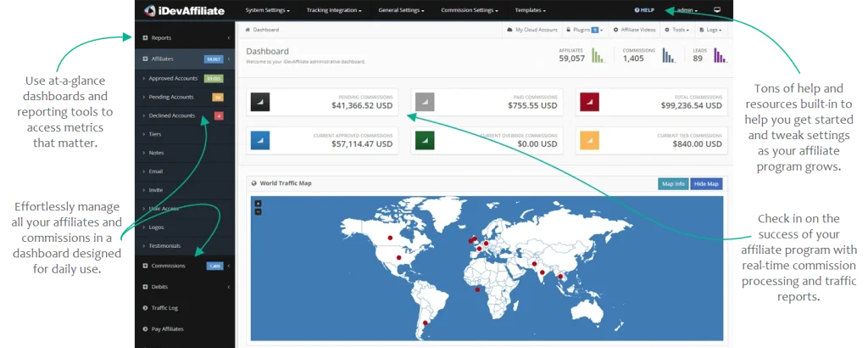Expand the Debits sidebar section
Screen dimensions: 868x348
click(186, 287)
